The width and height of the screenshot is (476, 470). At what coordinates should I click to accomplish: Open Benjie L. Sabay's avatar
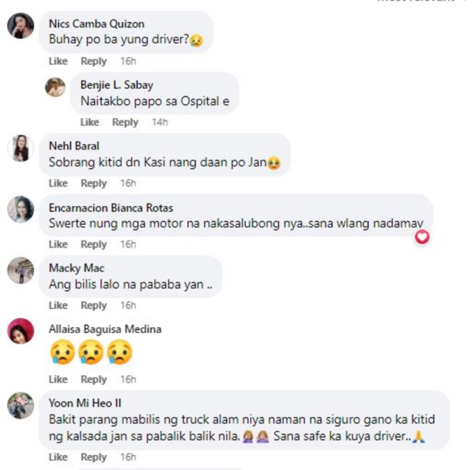click(55, 87)
